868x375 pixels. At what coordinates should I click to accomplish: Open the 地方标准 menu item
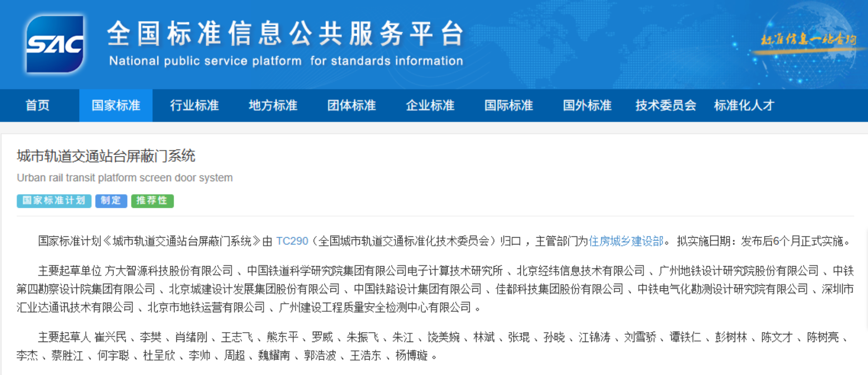point(273,105)
